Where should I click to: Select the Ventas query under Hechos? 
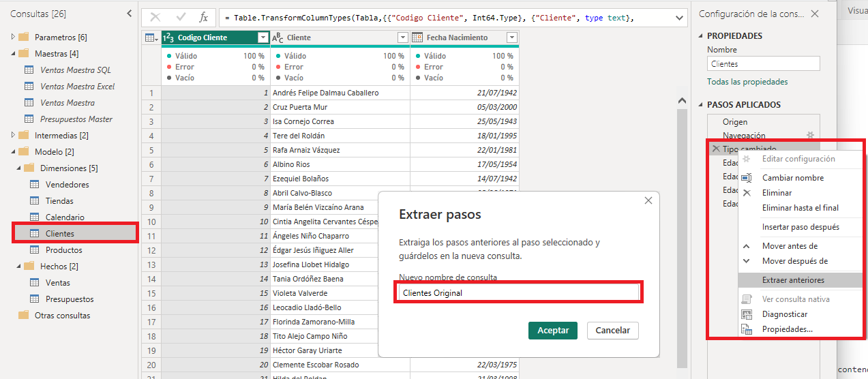point(58,283)
